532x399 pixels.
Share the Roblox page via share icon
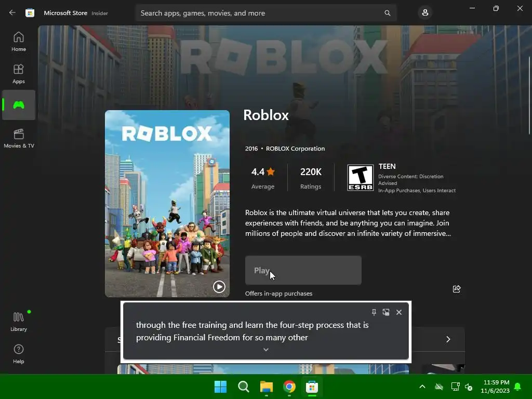point(456,289)
